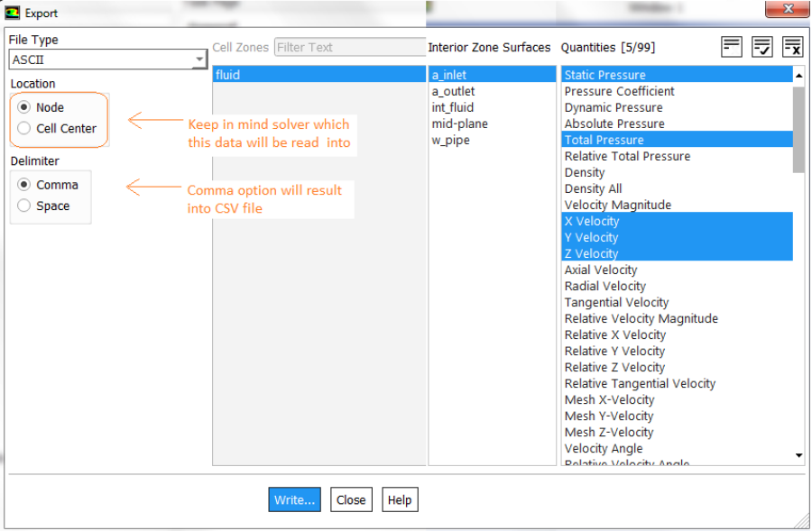Choose the Cell Center location option
The image size is (812, 531).
pos(24,128)
